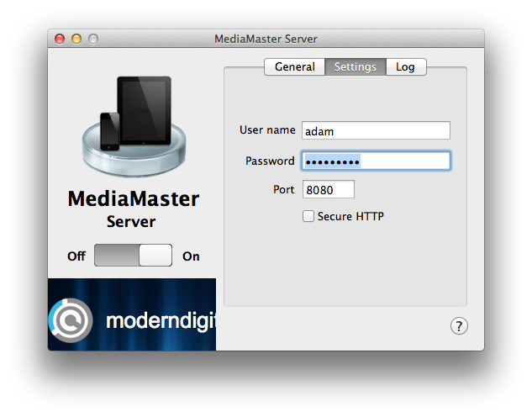The height and width of the screenshot is (417, 532).
Task: Click the User name label
Action: (267, 130)
